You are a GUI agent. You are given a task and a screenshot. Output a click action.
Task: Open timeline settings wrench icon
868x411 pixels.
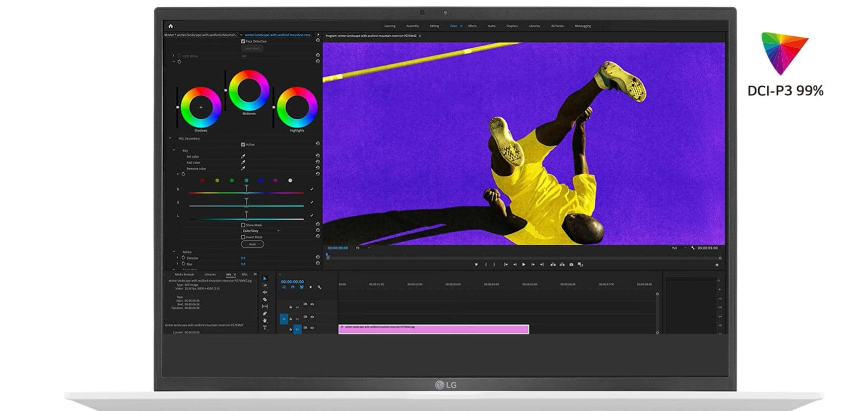coord(319,287)
